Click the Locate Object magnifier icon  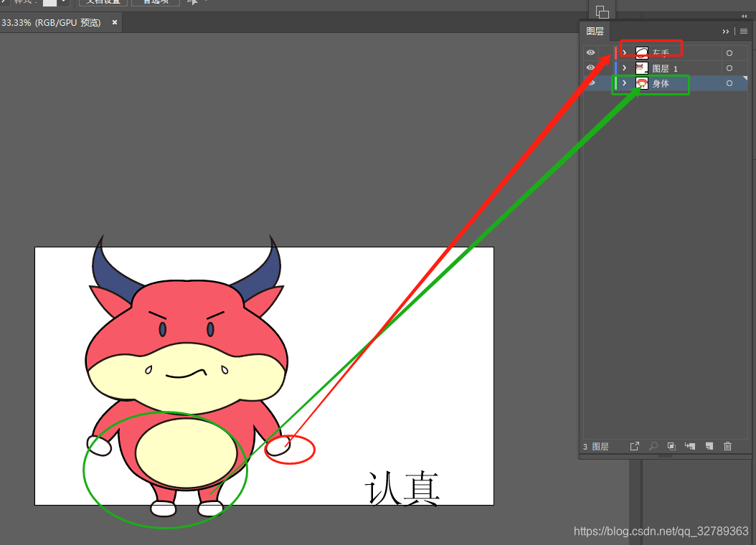(653, 446)
